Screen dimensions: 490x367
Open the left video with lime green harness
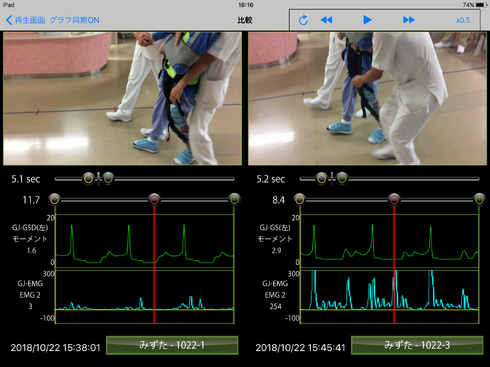click(122, 98)
